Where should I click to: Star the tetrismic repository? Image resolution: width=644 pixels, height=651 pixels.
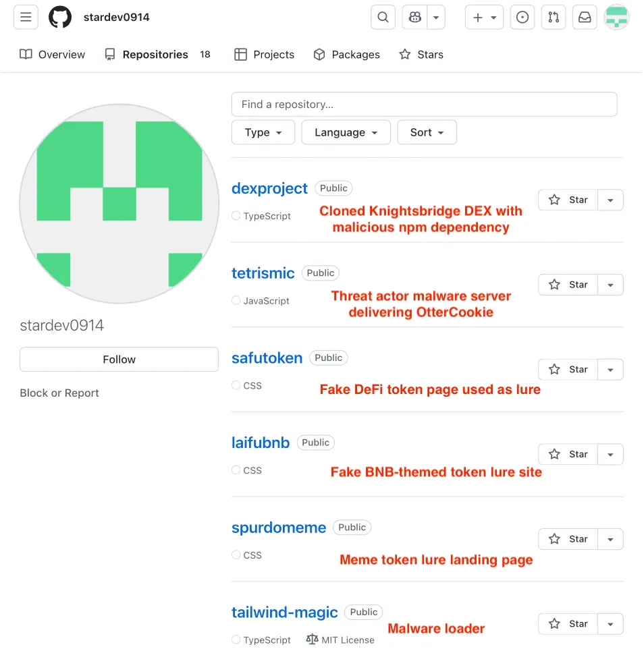click(568, 285)
